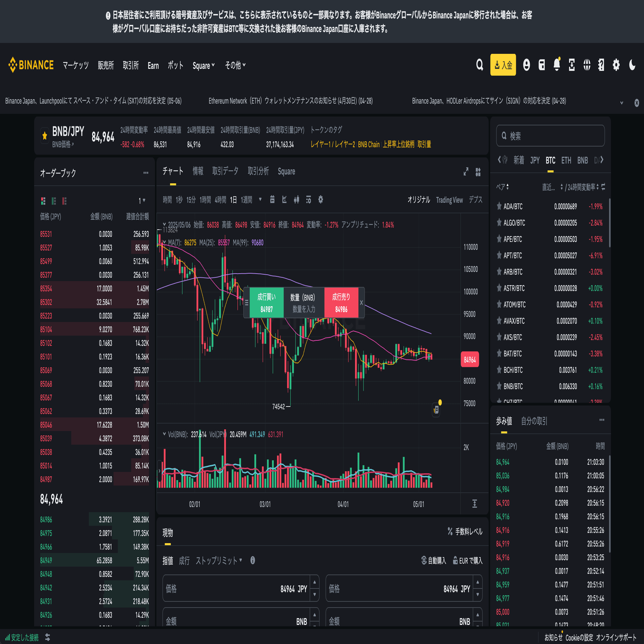Open more time intervals dropdown
Viewport: 644px width, 644px height.
pos(260,199)
